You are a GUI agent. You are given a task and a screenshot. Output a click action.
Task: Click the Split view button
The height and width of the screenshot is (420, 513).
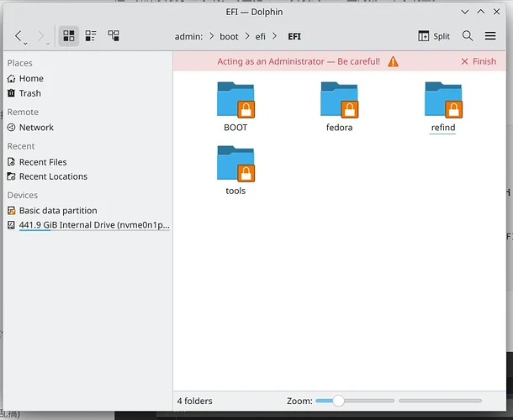click(434, 36)
